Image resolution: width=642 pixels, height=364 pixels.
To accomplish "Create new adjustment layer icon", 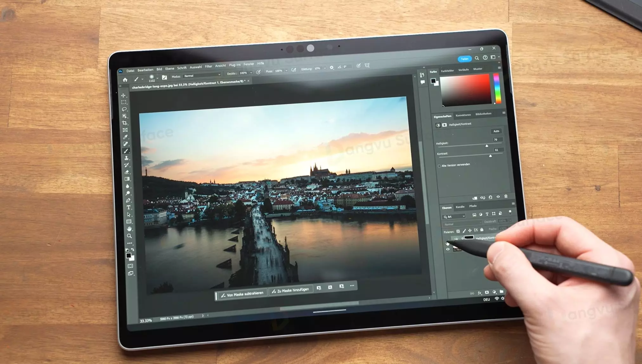I will (494, 292).
